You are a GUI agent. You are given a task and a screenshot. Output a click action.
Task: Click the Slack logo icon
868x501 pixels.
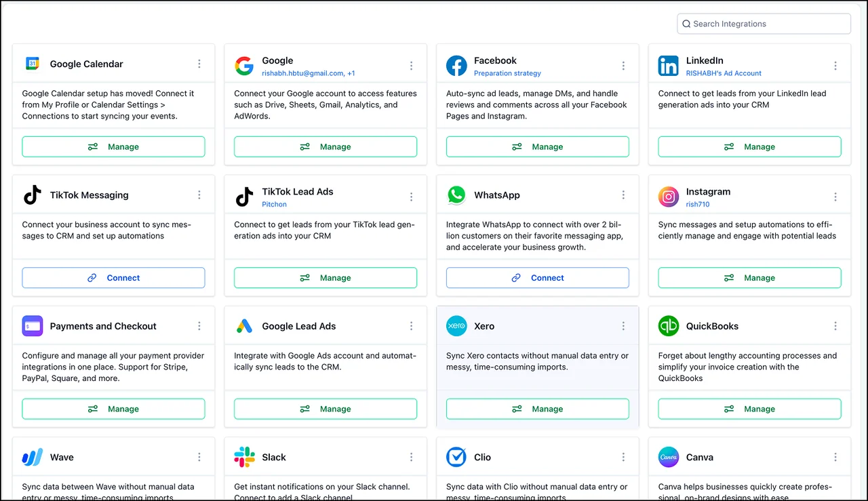pos(244,457)
